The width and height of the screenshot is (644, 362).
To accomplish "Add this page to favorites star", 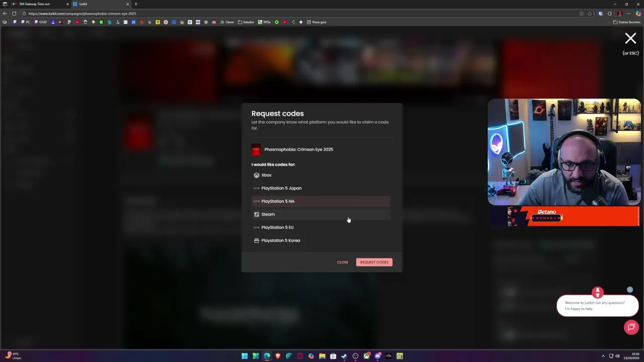I will (590, 14).
